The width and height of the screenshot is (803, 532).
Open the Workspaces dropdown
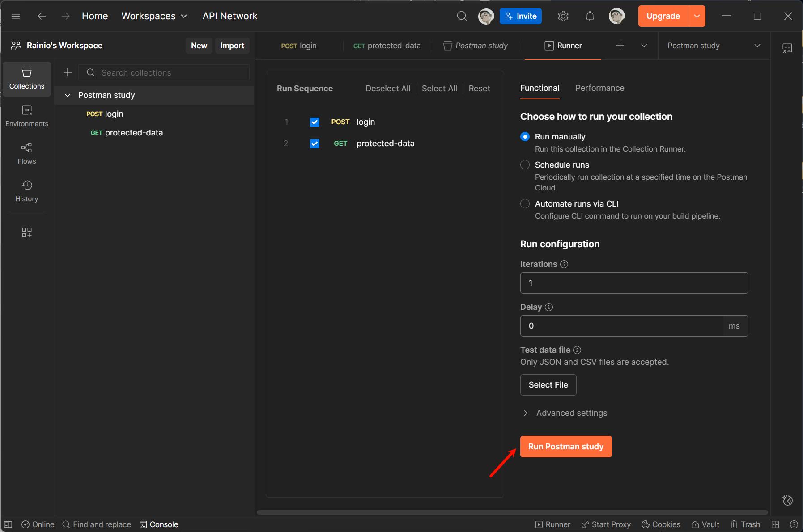[154, 16]
